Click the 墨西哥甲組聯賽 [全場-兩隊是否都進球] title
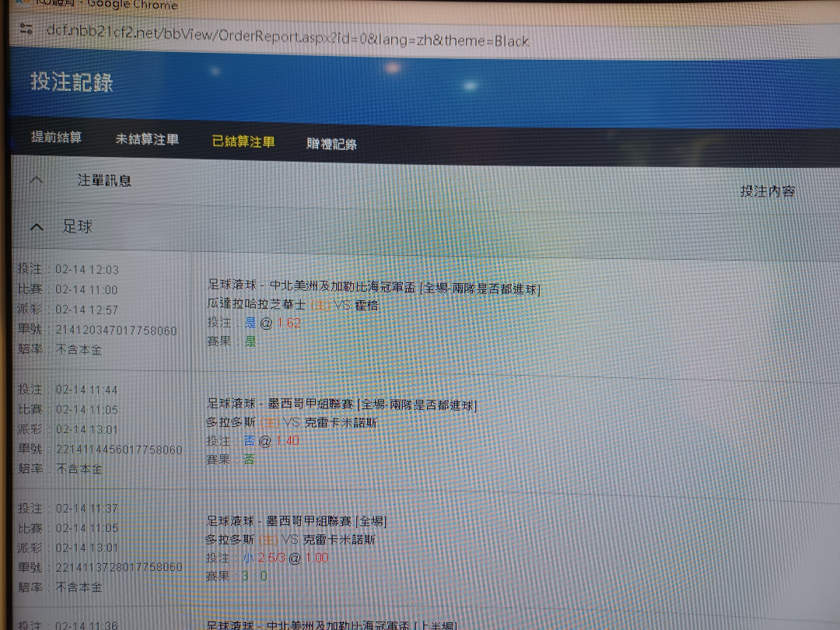840x630 pixels. pyautogui.click(x=372, y=404)
